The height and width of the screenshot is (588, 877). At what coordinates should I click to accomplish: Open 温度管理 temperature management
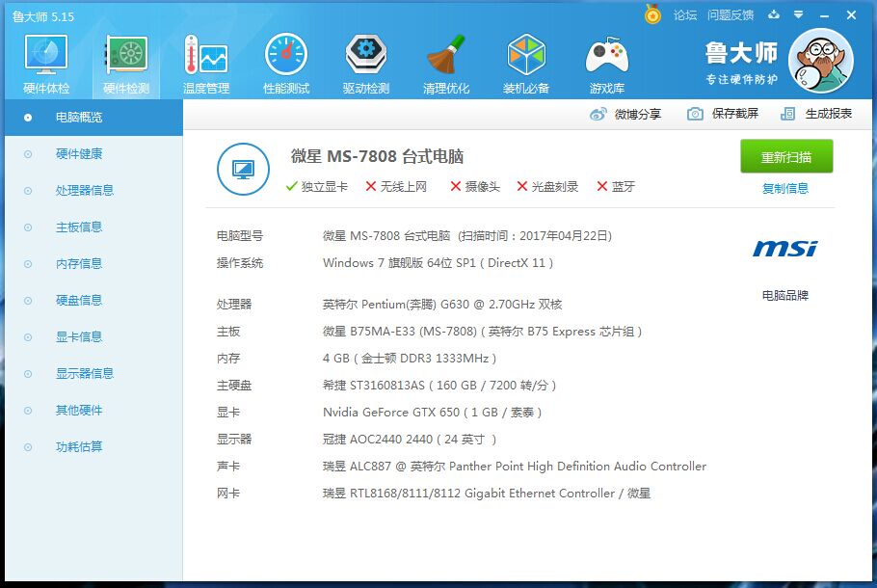coord(206,65)
